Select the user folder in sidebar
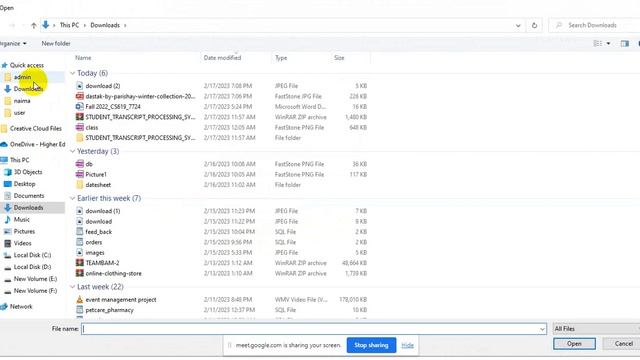 click(19, 112)
